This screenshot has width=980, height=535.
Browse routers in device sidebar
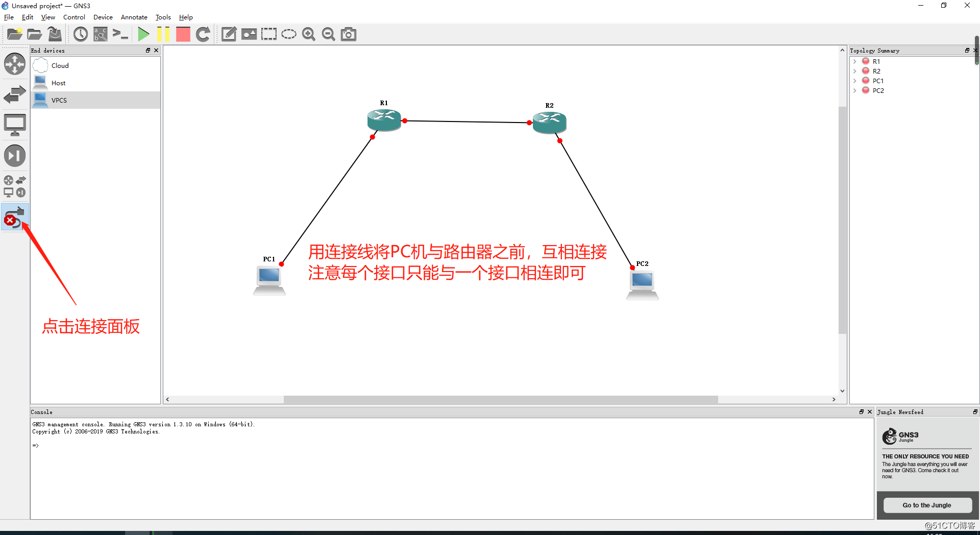pos(15,64)
